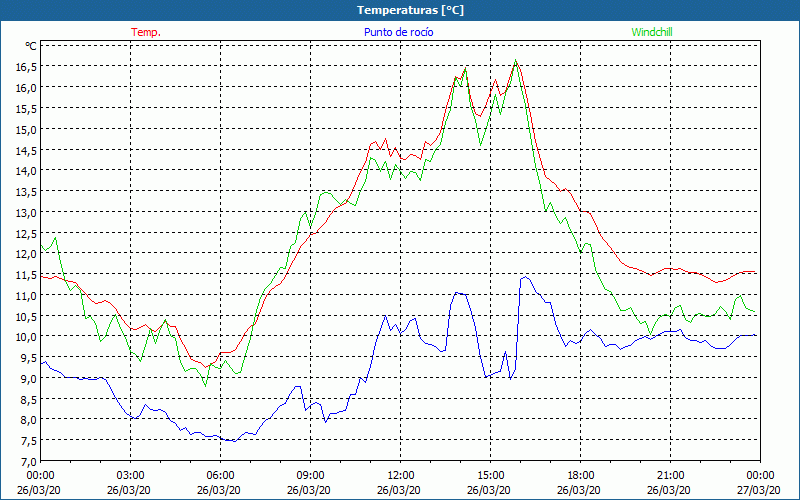The width and height of the screenshot is (800, 500).
Task: Click the 8,5 y-axis value
Action: point(28,400)
